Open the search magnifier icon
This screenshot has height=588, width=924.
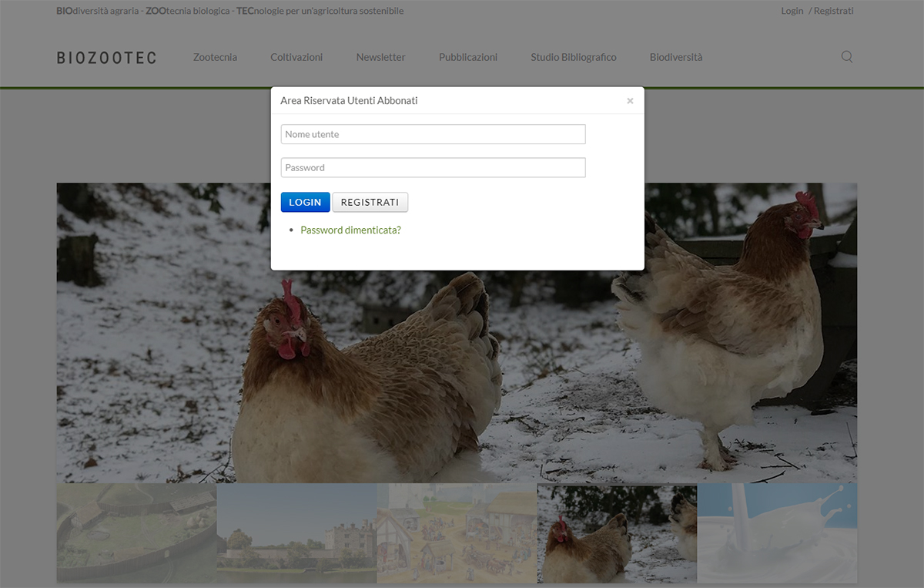click(847, 56)
